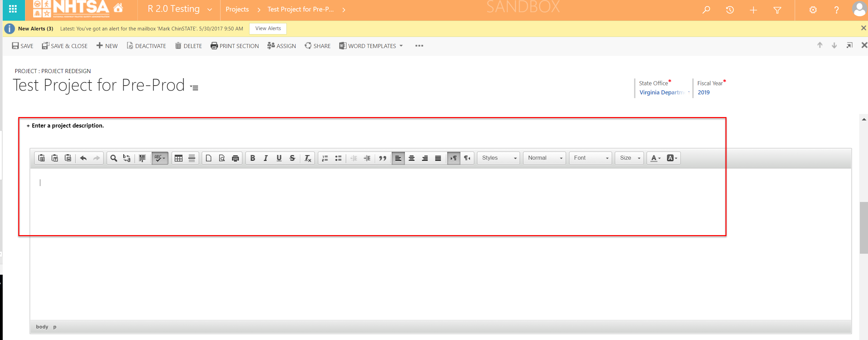Open Replace in the editor toolbar
The height and width of the screenshot is (340, 868).
coord(127,158)
